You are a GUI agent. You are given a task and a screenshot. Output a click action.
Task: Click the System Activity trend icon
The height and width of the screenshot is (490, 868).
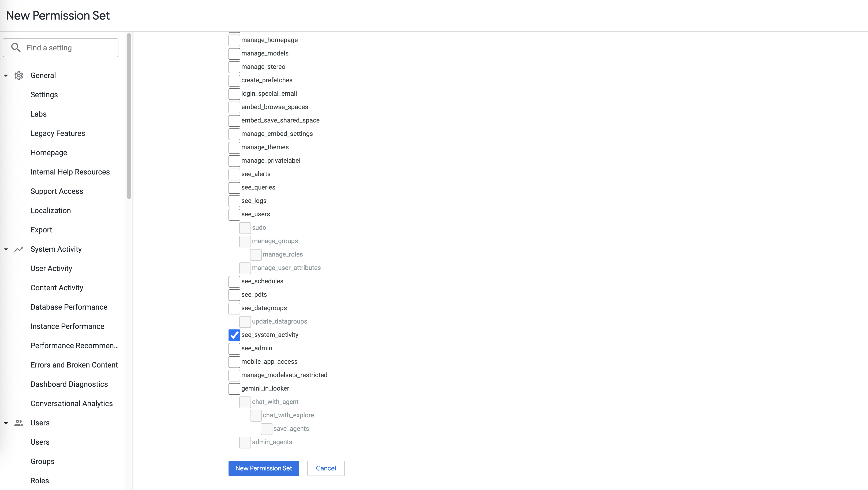click(19, 249)
